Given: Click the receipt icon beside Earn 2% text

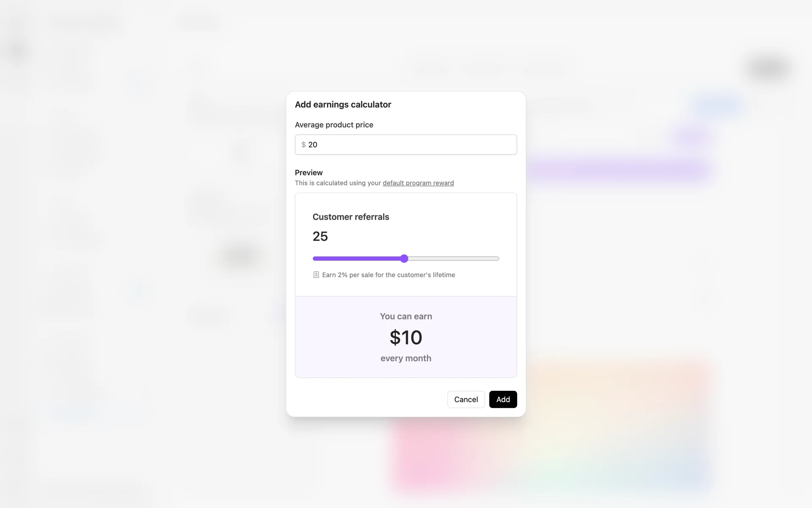Looking at the screenshot, I should pos(316,275).
